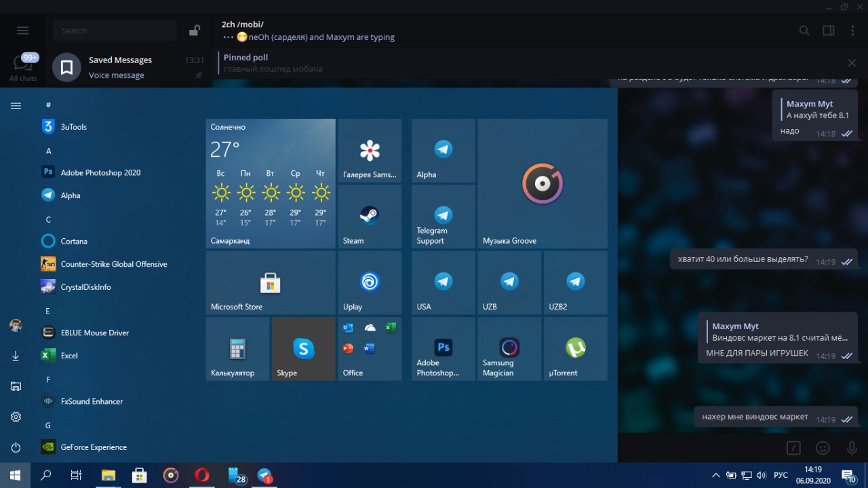Open the taskbar clock and date

[812, 475]
